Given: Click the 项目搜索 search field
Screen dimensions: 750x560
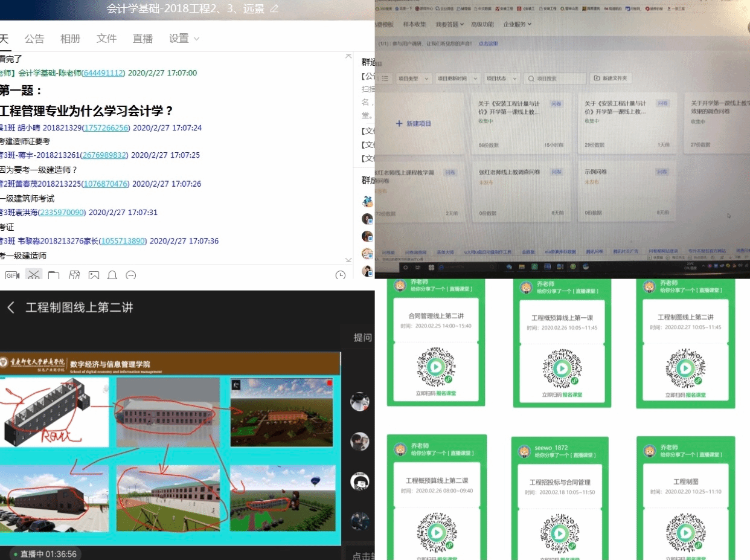Looking at the screenshot, I should [556, 79].
